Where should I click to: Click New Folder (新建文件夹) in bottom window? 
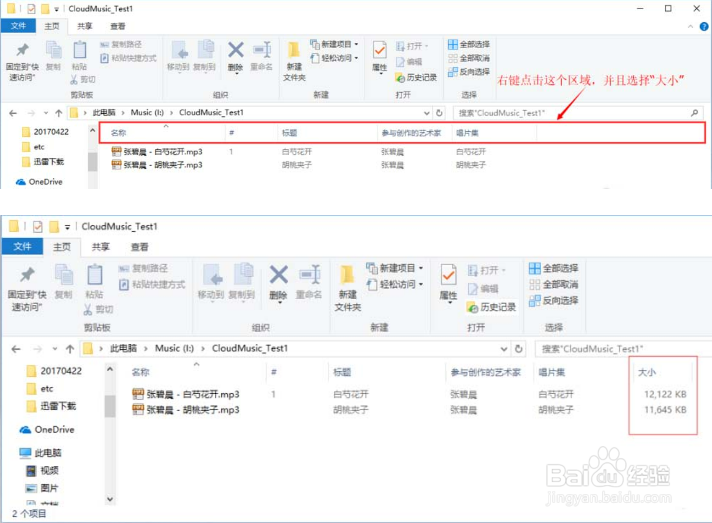tap(347, 288)
